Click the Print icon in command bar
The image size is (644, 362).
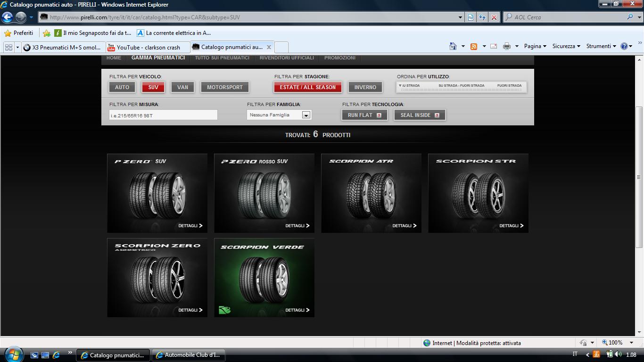click(x=507, y=46)
